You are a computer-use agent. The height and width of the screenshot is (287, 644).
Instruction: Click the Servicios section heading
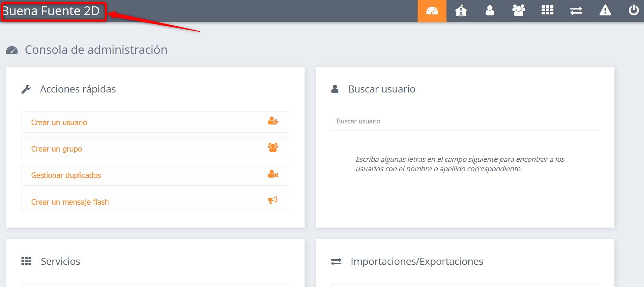coord(60,262)
